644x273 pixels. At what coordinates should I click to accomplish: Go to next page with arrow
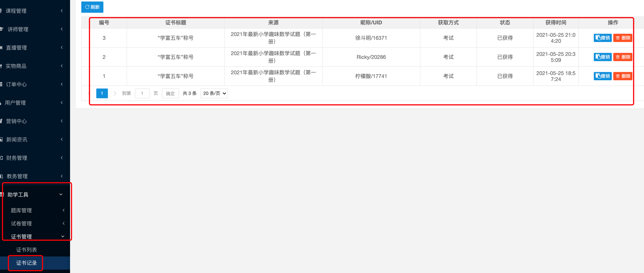[x=115, y=93]
